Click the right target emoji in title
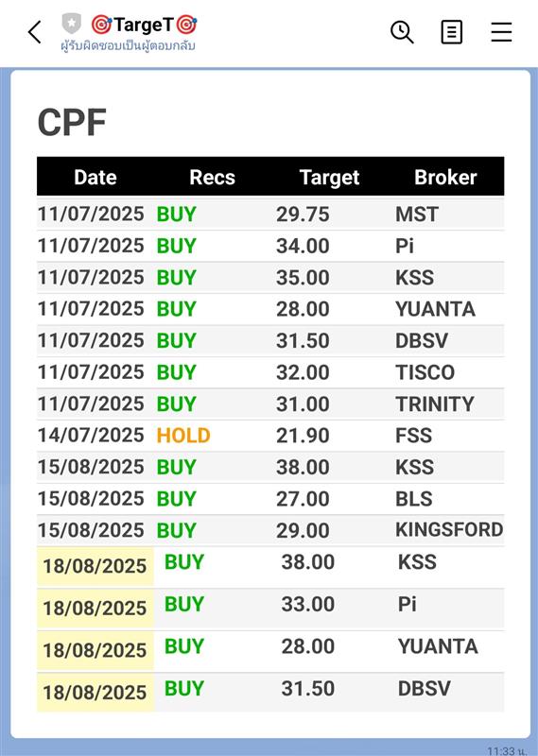Screen dimensions: 538x756 click(186, 25)
